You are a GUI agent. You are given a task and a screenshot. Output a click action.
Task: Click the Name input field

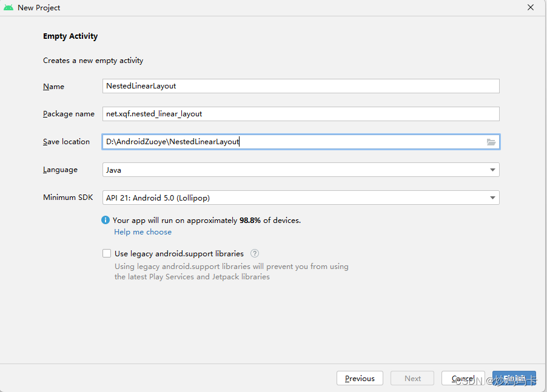tap(301, 86)
